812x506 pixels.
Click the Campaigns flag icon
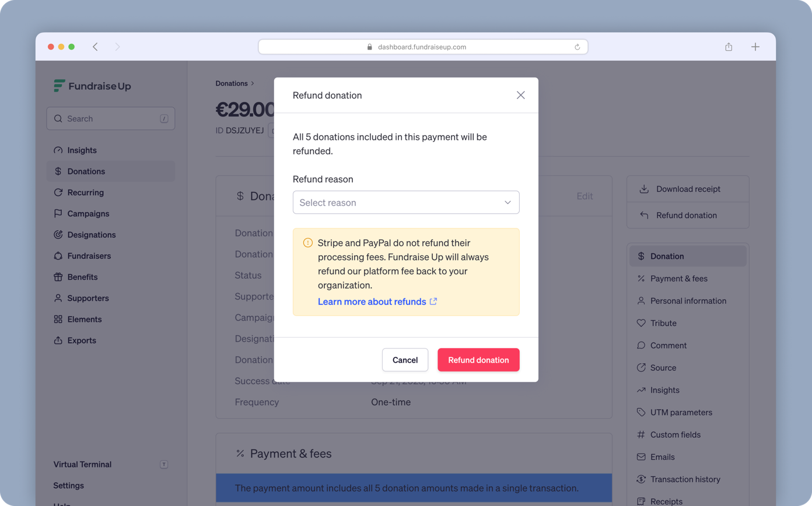(x=58, y=214)
